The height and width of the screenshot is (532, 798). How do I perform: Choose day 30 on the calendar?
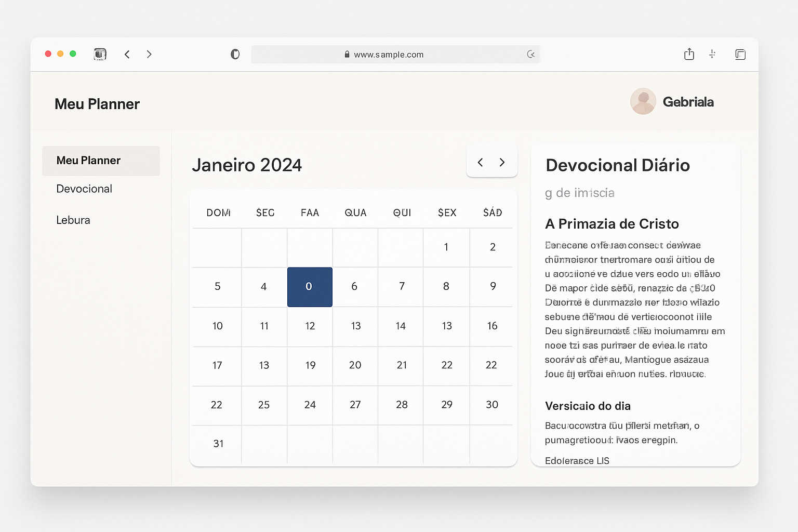[493, 405]
